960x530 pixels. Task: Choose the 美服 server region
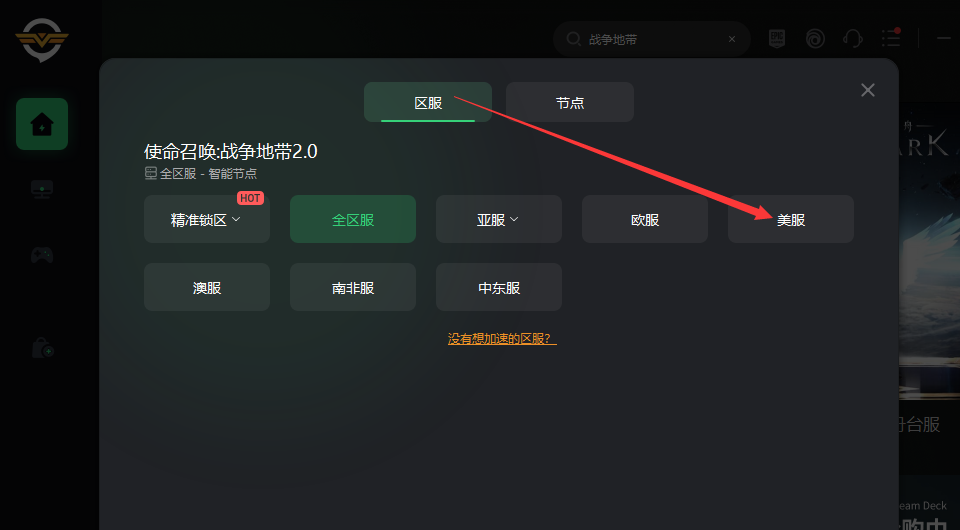pyautogui.click(x=790, y=219)
